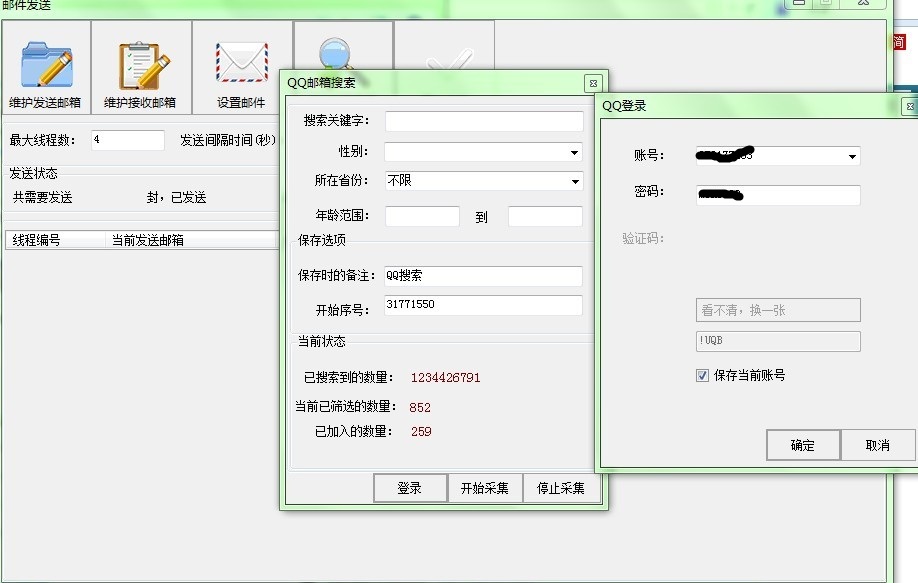Close the QQ邮箱搜索 dialog
The image size is (918, 583).
tap(593, 83)
